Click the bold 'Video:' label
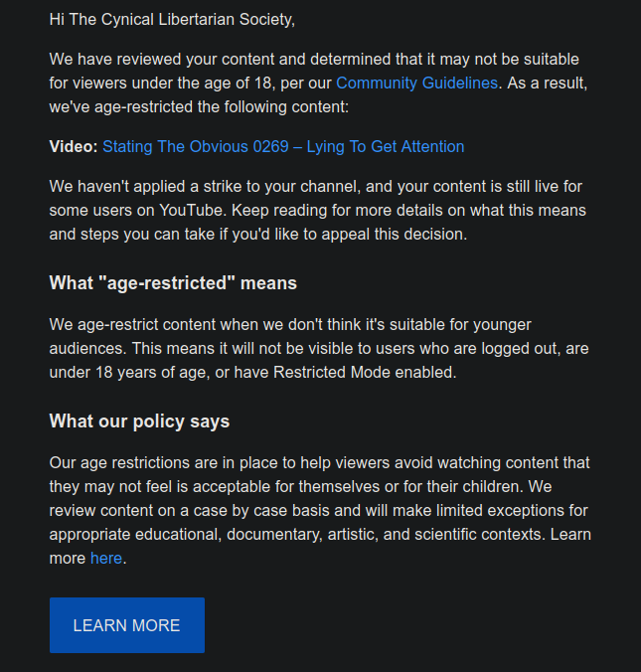641x672 pixels. pos(74,147)
